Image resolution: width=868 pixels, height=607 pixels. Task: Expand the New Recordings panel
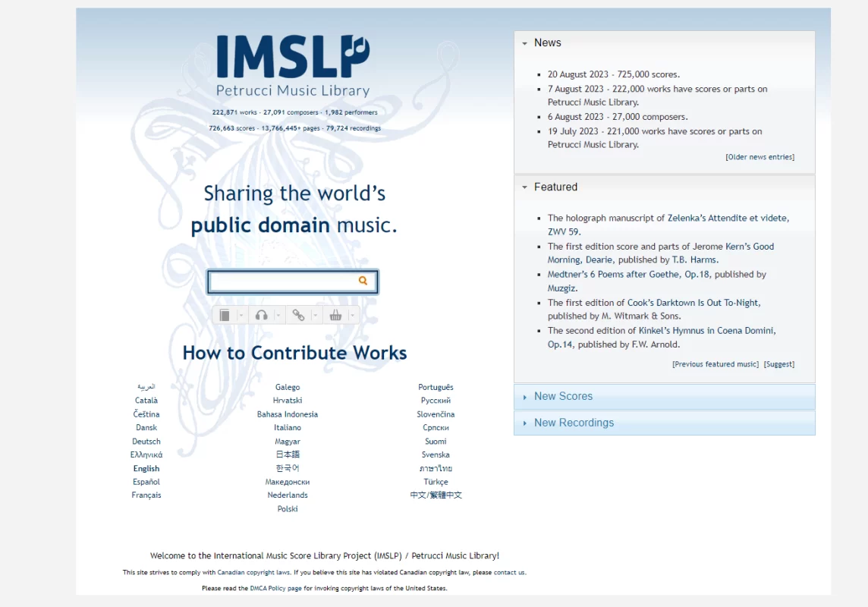(665, 423)
